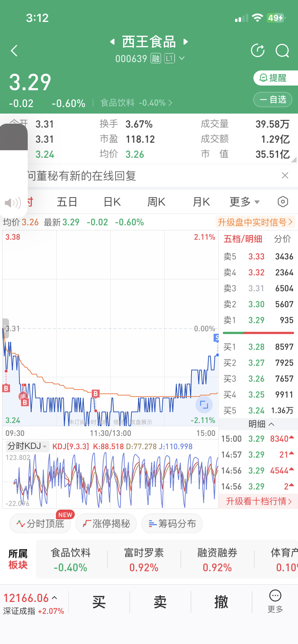Tap the refresh circular arrow icon
This screenshot has height=644, width=298.
[258, 51]
